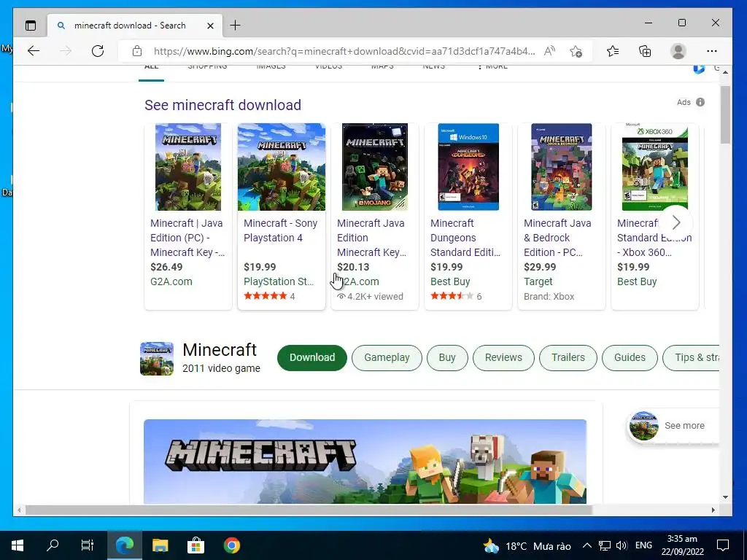
Task: Refresh the Bing search page
Action: coord(98,51)
